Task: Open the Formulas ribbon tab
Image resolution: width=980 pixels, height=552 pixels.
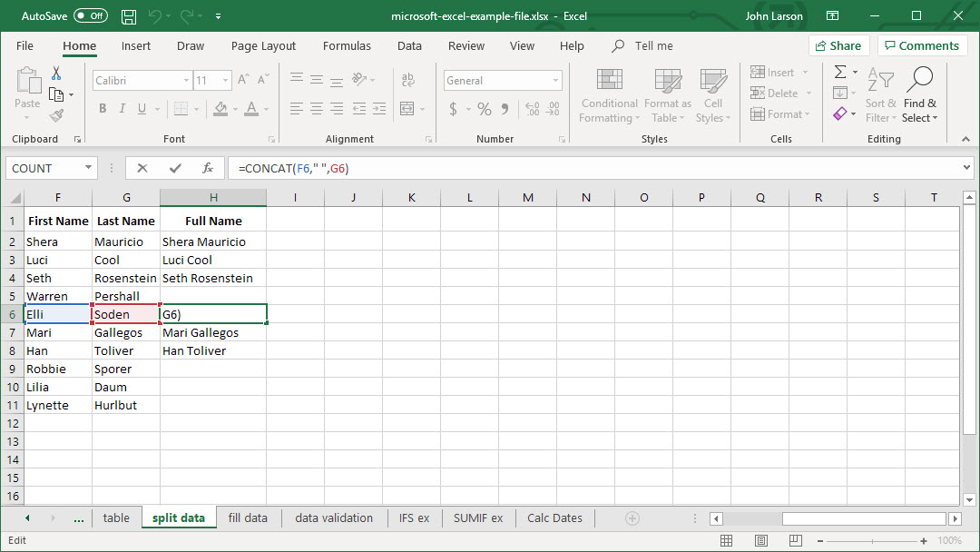Action: coord(347,46)
